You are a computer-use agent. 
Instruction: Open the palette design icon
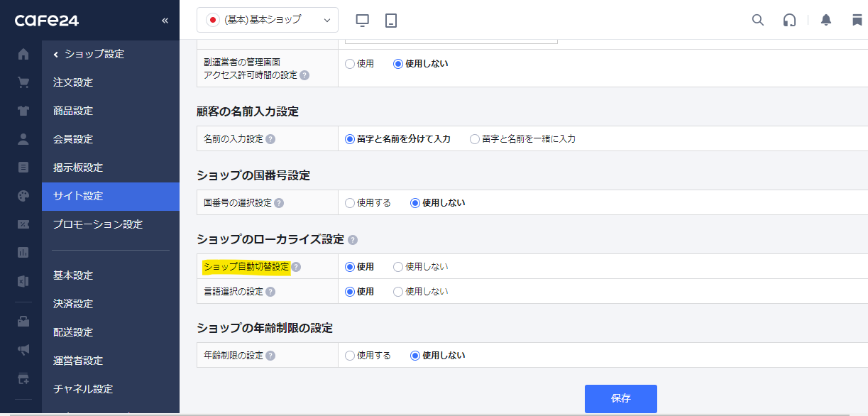pyautogui.click(x=23, y=196)
